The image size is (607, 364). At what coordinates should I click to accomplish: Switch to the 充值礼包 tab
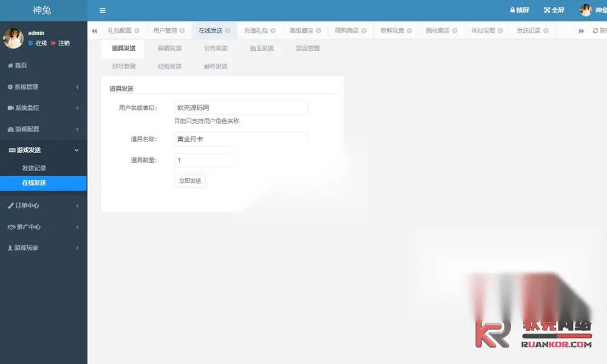256,30
